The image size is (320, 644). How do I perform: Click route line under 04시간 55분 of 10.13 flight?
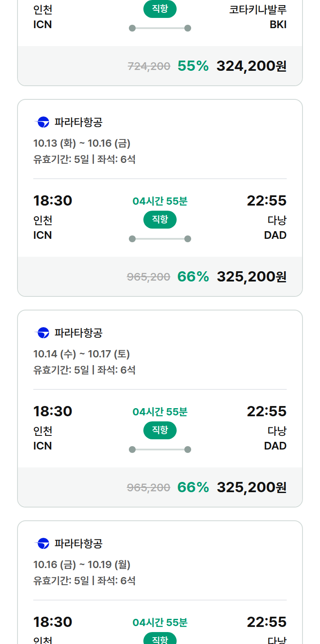tap(160, 239)
